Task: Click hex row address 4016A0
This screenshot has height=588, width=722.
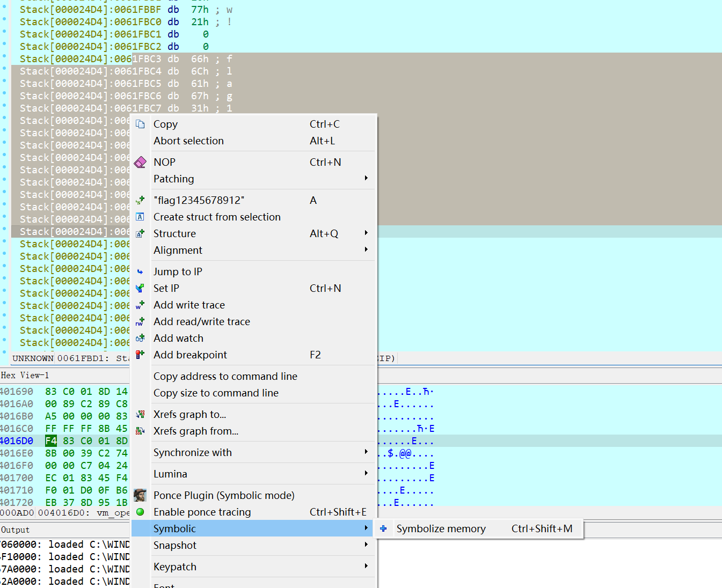Action: (x=17, y=404)
